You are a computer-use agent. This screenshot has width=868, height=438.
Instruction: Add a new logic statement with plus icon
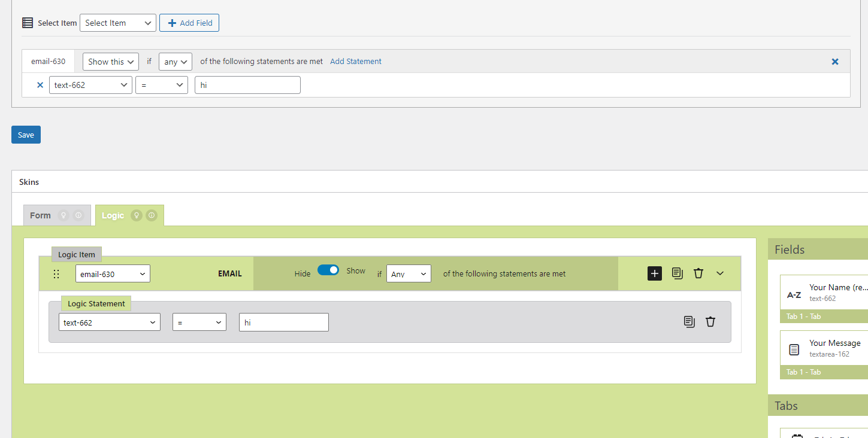click(655, 273)
